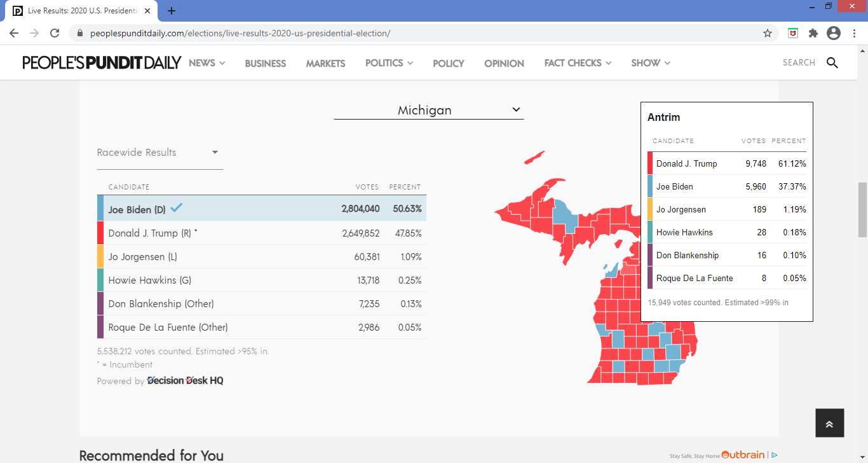Select the Don Blankenship (Other) row

coord(262,303)
